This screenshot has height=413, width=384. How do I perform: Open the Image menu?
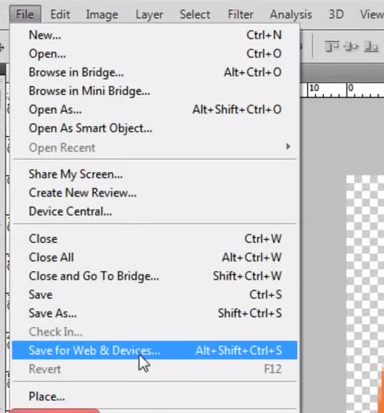(x=102, y=14)
